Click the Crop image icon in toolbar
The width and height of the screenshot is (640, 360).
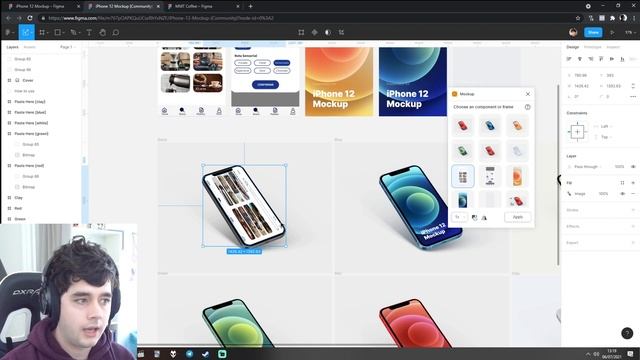[301, 32]
